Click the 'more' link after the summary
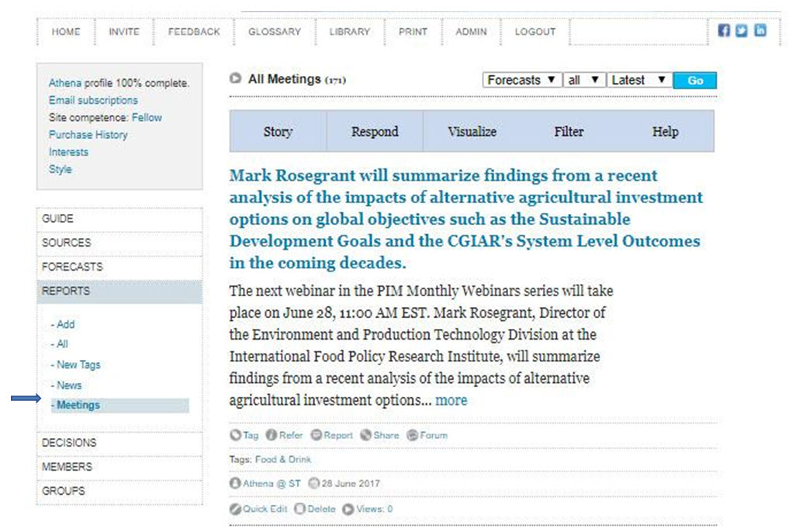The width and height of the screenshot is (789, 532). pyautogui.click(x=452, y=400)
